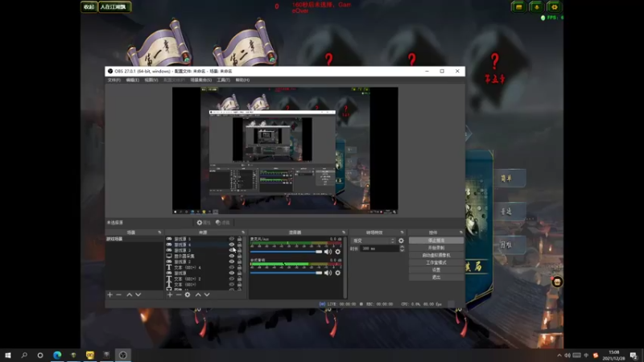The image size is (644, 362).
Task: Open Microsoft Edge from taskbar
Action: pyautogui.click(x=57, y=355)
